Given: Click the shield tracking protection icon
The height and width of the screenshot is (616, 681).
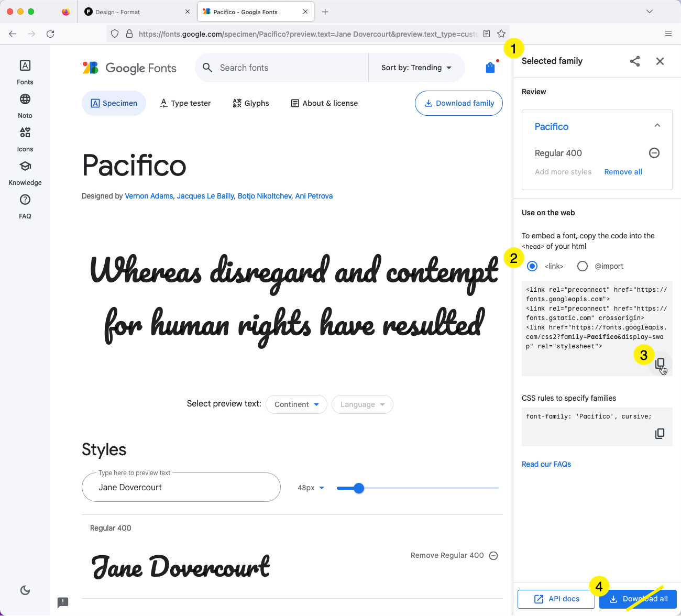Looking at the screenshot, I should [x=115, y=34].
